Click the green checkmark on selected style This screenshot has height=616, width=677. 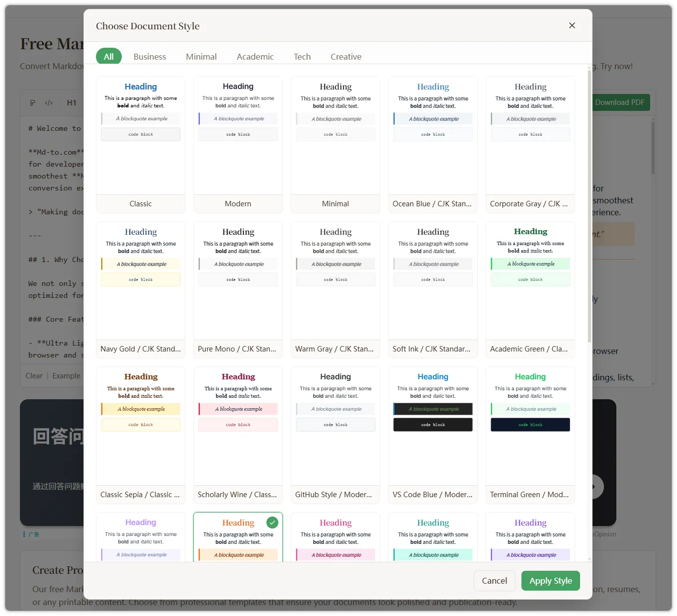pyautogui.click(x=272, y=523)
